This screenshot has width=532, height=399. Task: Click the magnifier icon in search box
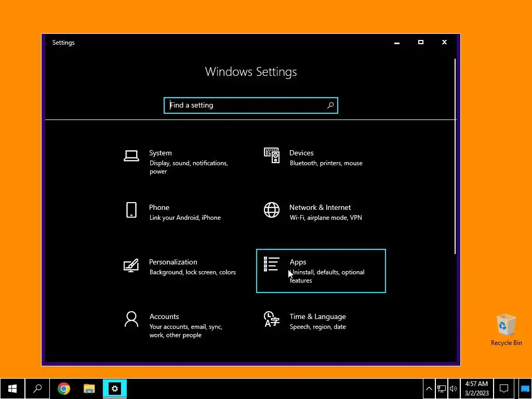coord(330,105)
